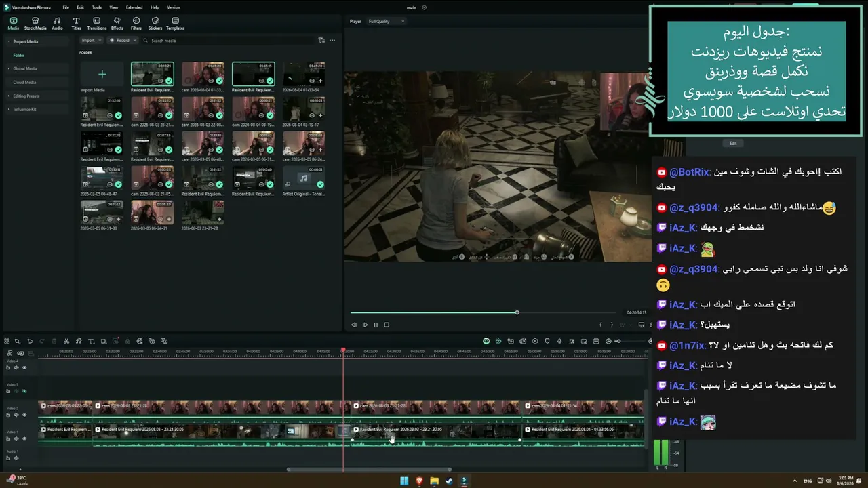Open the Transitions tab
868x488 pixels.
point(97,24)
